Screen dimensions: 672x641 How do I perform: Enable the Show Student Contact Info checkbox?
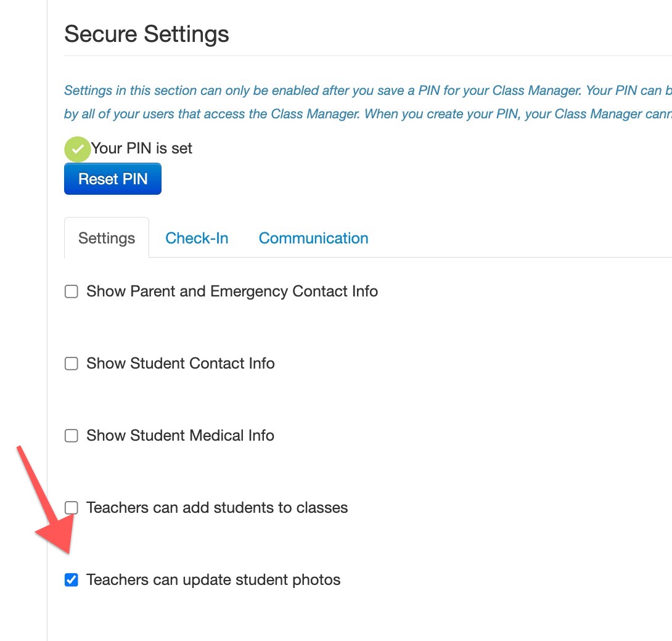pos(71,364)
